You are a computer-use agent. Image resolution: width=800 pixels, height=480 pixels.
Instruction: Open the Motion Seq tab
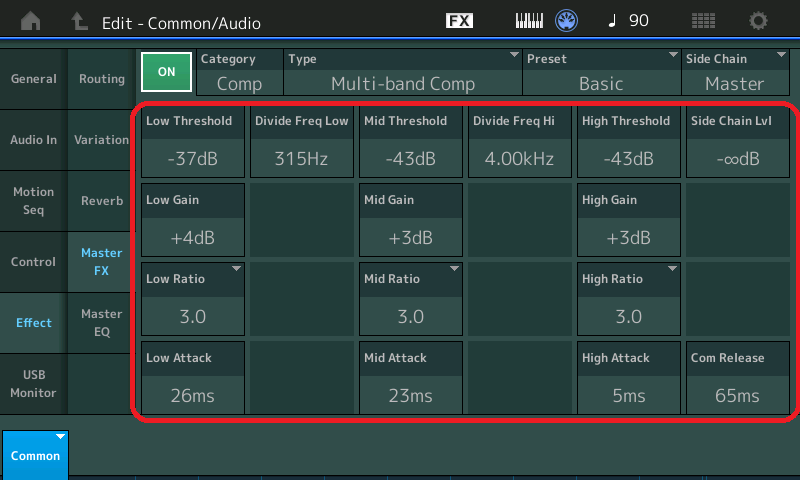coord(33,200)
